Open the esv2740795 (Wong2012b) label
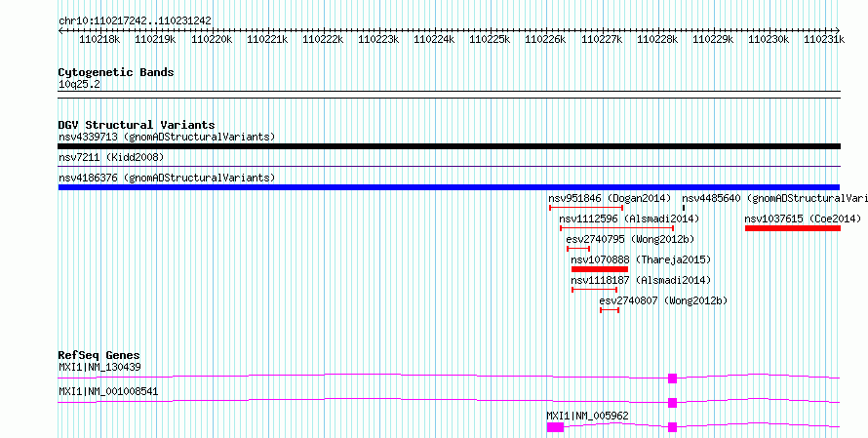 (630, 239)
